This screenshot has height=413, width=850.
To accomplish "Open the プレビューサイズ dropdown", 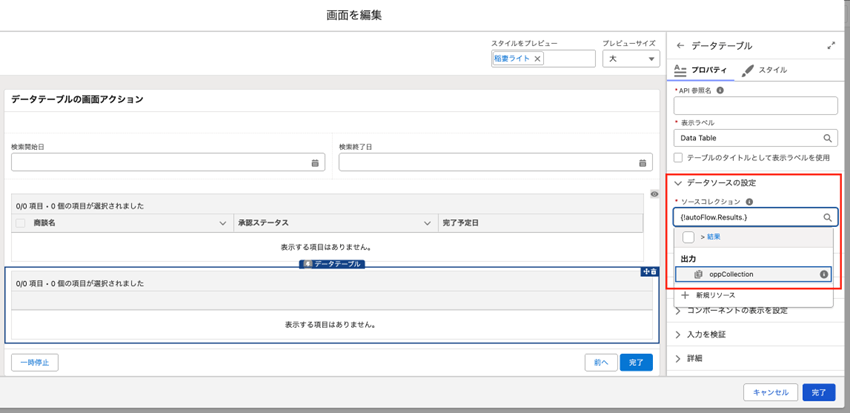I will (630, 59).
